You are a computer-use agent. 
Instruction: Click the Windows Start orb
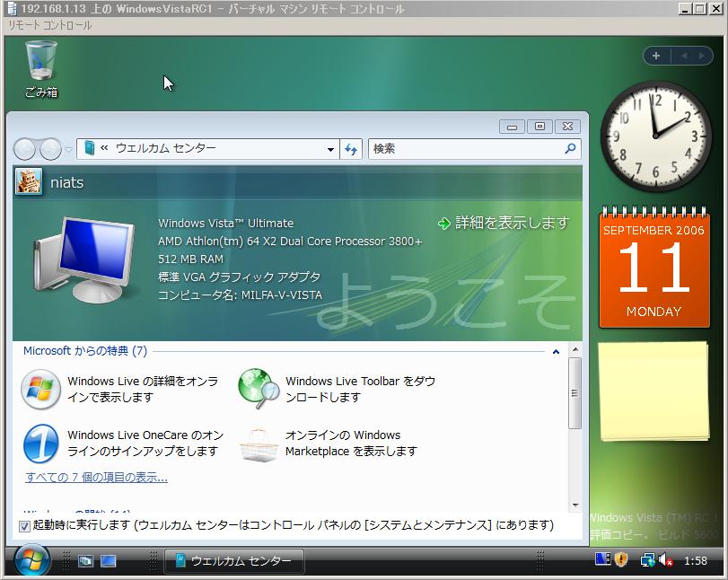click(31, 560)
